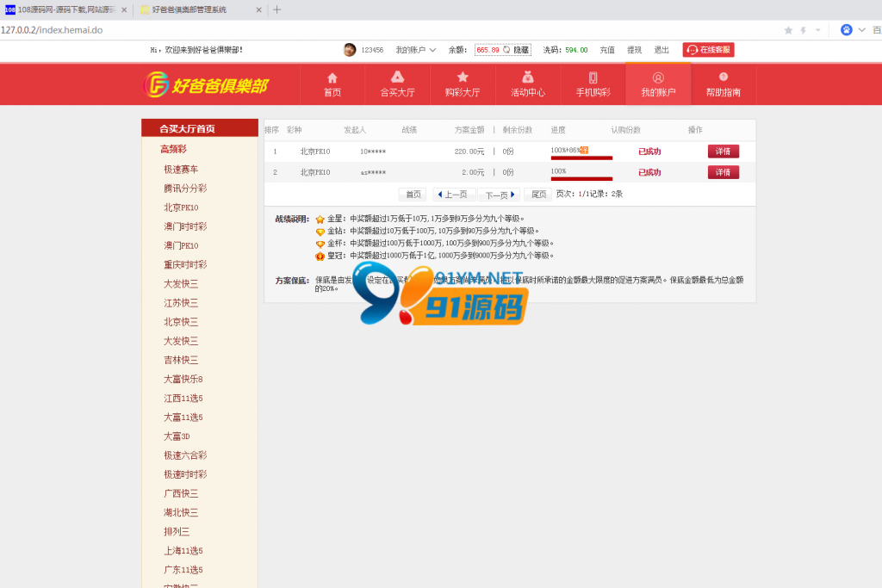Open the dropdown arrow beside lightning icon
882x588 pixels.
[x=818, y=30]
